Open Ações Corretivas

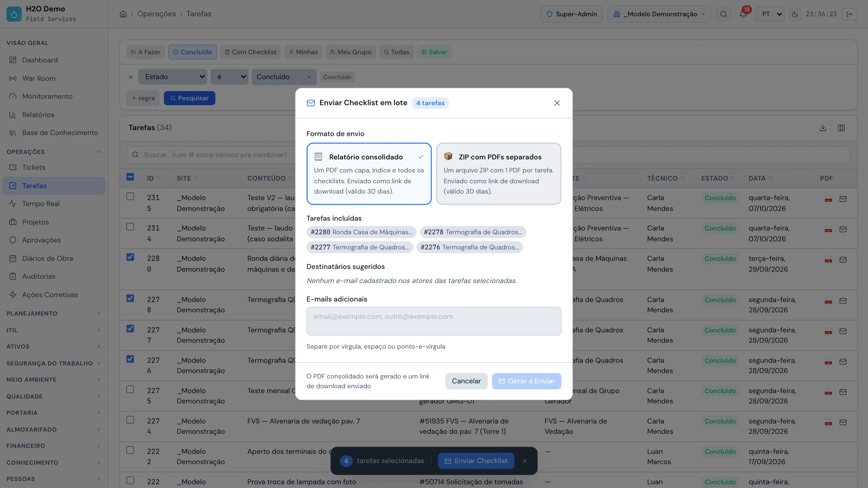[54, 295]
